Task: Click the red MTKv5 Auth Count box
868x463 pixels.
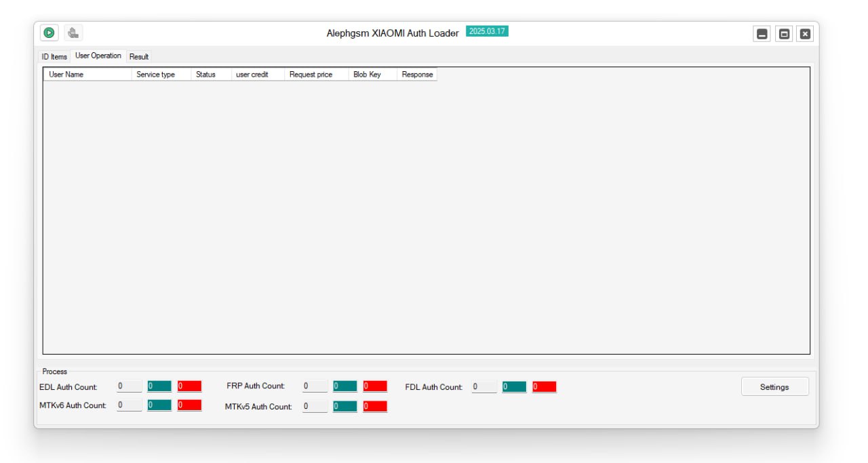Action: point(375,407)
